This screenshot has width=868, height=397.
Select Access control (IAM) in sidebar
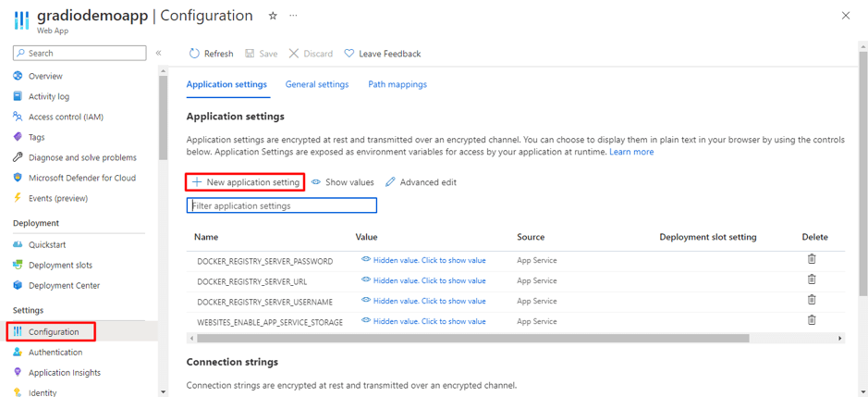(66, 117)
